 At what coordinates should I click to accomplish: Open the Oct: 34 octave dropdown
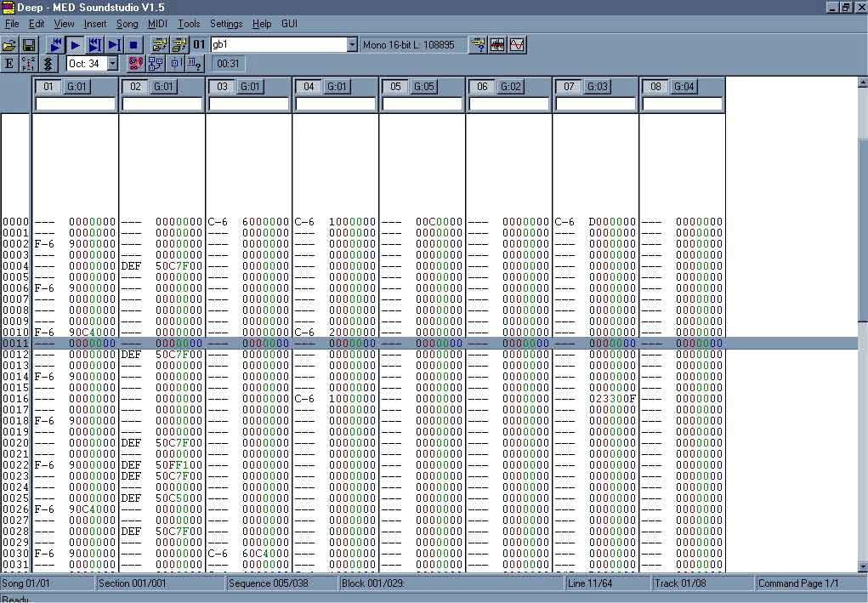112,64
